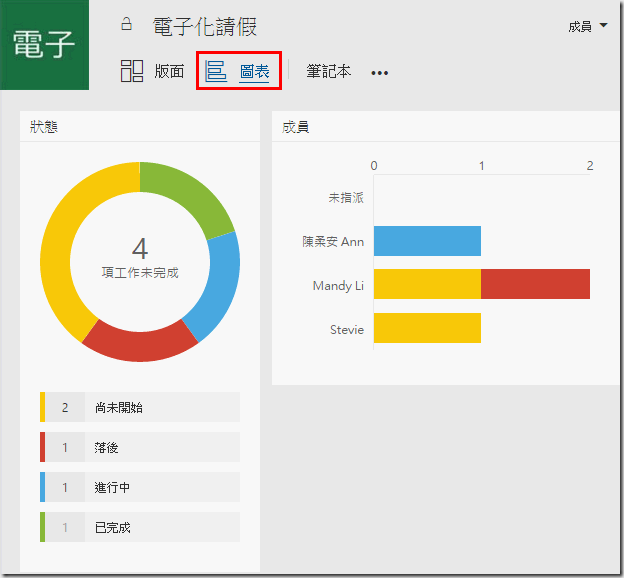Switch to the 版面 tab
Screen dimensions: 624x578
pos(169,72)
